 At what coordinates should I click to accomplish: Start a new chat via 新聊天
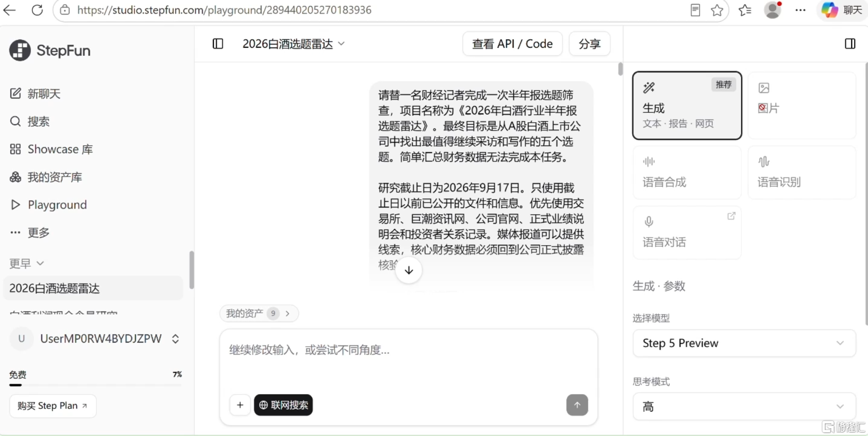(x=35, y=93)
